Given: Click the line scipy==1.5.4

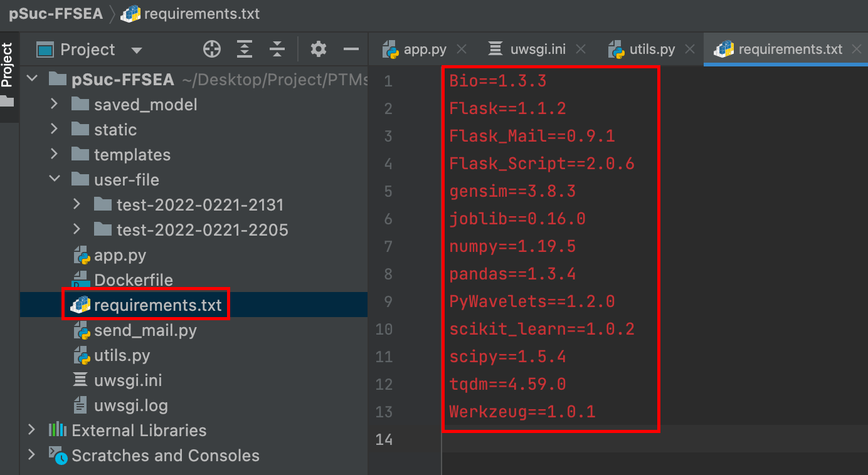Looking at the screenshot, I should pos(507,357).
